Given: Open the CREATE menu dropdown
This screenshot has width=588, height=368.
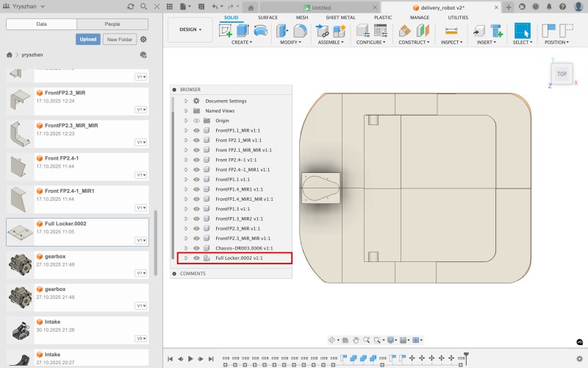Looking at the screenshot, I should coord(242,42).
